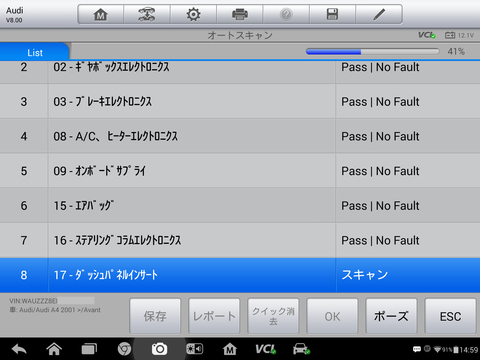Select row 03 brake electronics

pyautogui.click(x=240, y=101)
